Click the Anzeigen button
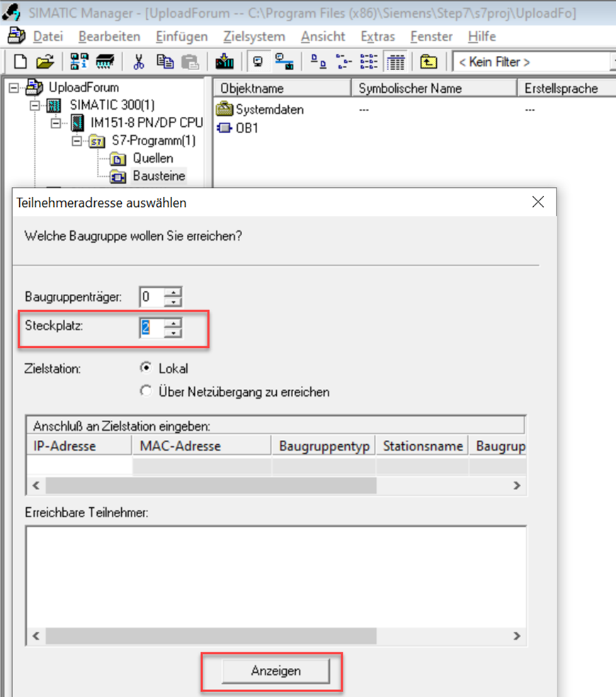This screenshot has height=697, width=616. (275, 671)
